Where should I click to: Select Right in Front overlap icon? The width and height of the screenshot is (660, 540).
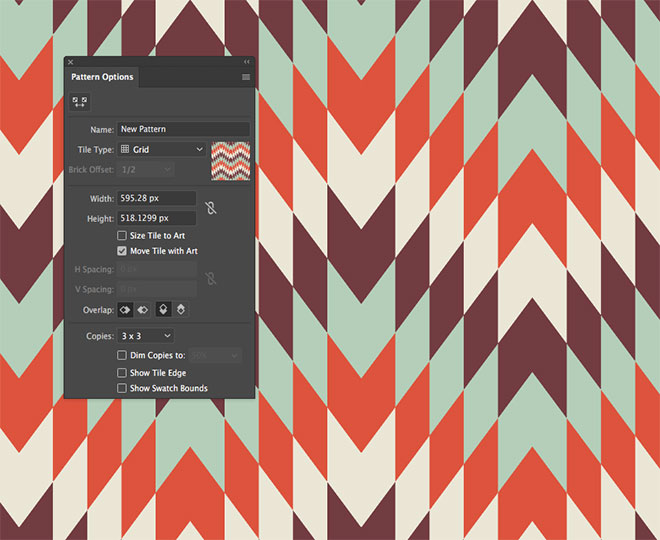click(143, 310)
